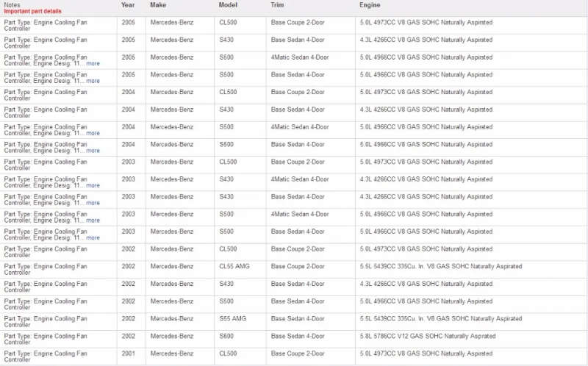Click 4Matic Sedan 4-Door trim in 2005 row
This screenshot has width=588, height=366.
click(300, 57)
